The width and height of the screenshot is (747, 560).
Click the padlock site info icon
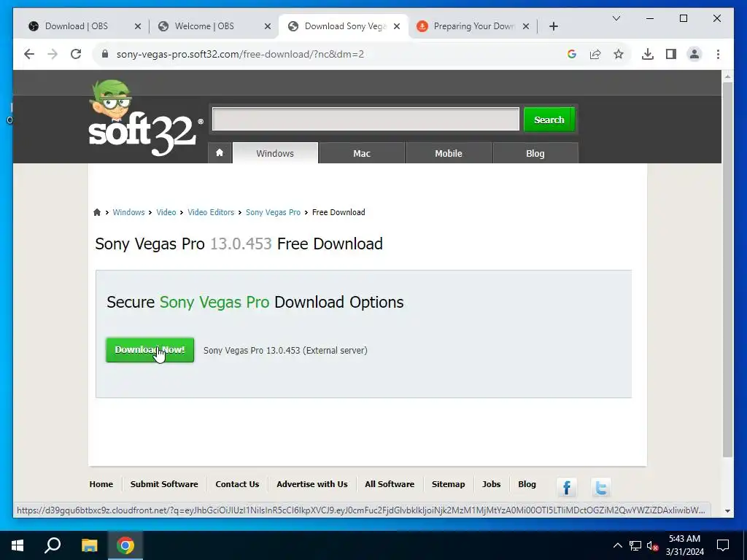tap(105, 54)
